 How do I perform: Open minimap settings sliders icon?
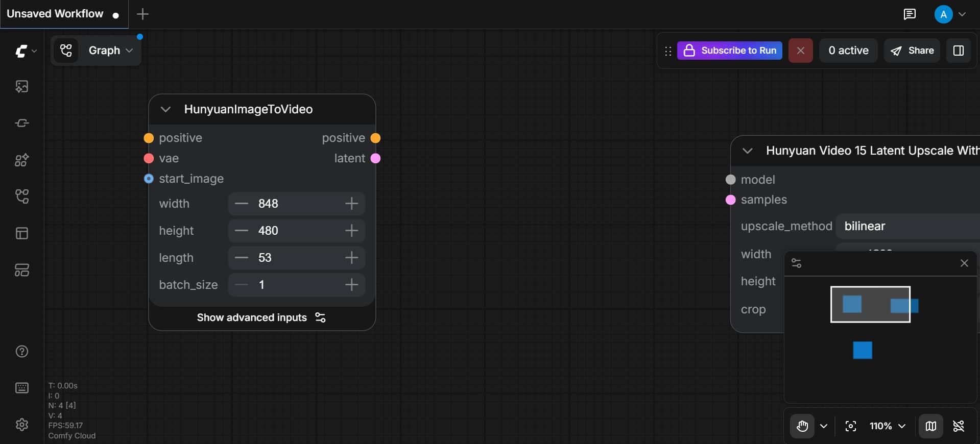[x=796, y=263]
